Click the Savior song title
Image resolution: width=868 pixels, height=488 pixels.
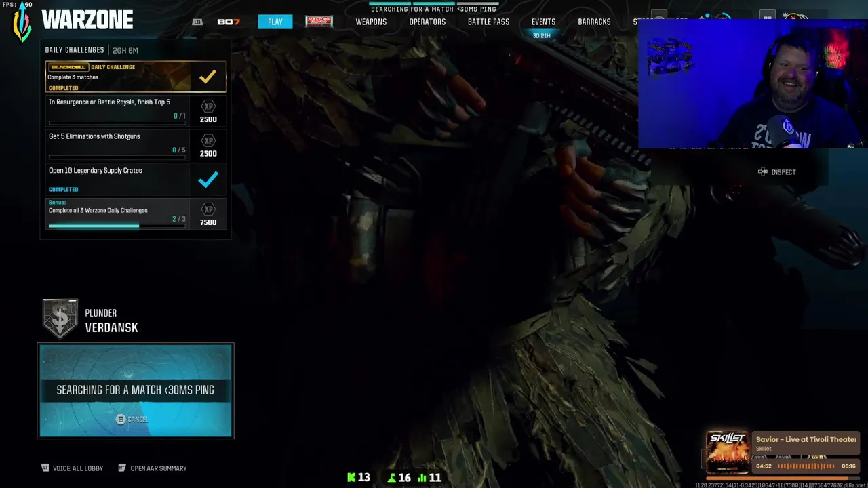pos(806,439)
